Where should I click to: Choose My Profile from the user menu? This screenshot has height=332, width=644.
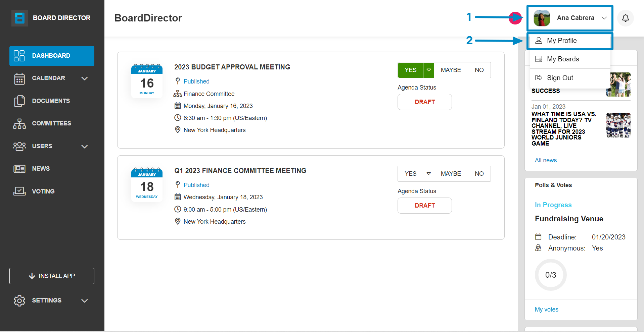570,41
